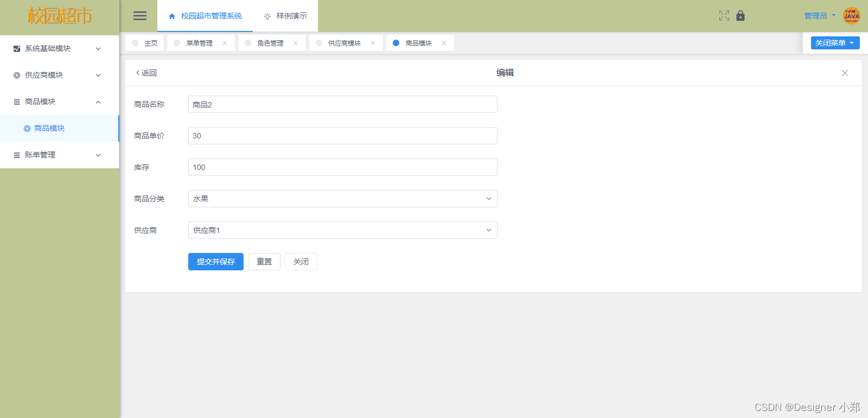Screen dimensions: 868x418
Task: Click the fullscreen expand icon
Action: pyautogui.click(x=724, y=16)
